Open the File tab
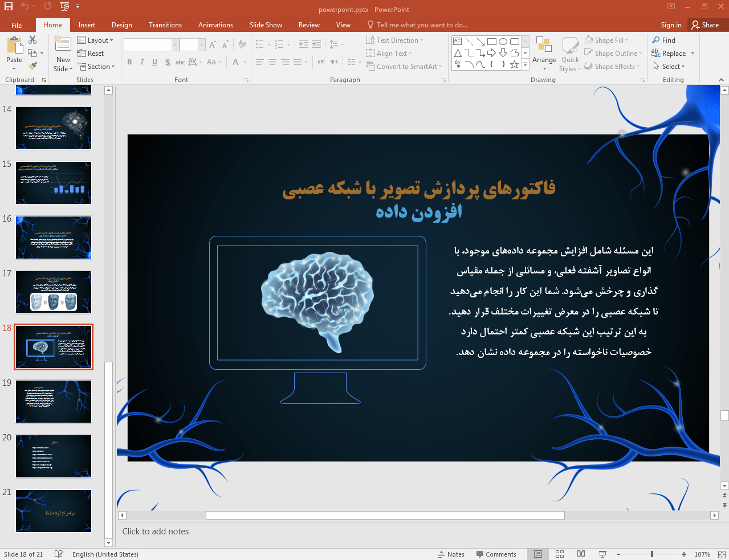Image resolution: width=729 pixels, height=560 pixels. coord(17,25)
